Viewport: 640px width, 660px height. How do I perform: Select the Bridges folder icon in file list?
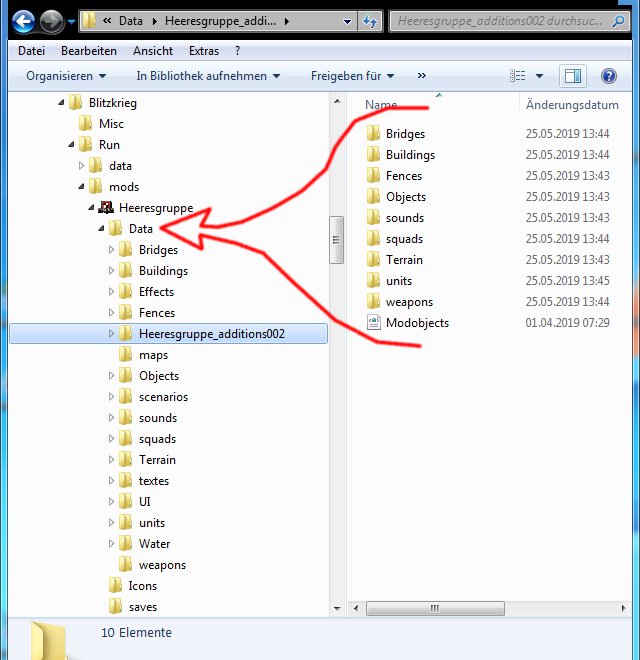tap(373, 133)
